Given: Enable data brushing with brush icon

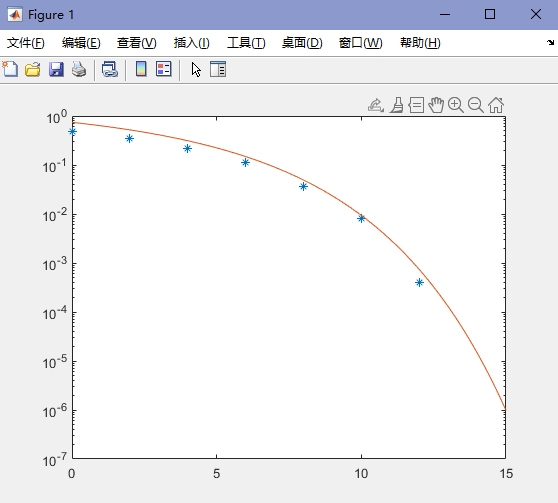Looking at the screenshot, I should point(396,105).
